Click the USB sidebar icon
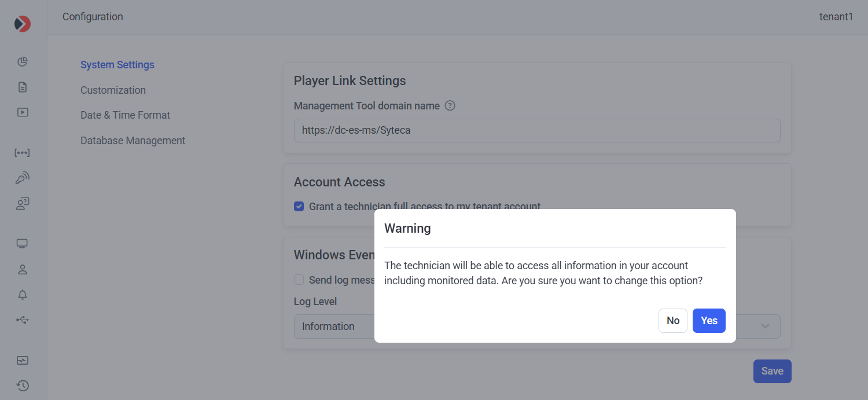The image size is (868, 400). point(23,320)
